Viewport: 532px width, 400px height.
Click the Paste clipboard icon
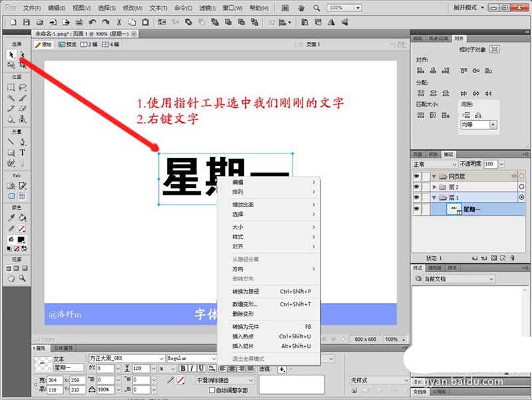(x=145, y=23)
